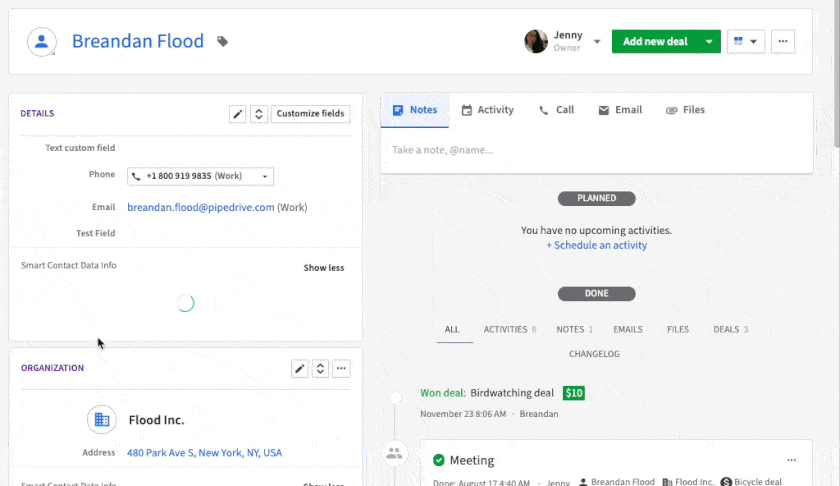Select the ACTIVITIES filter tab
The image size is (840, 486).
(509, 330)
